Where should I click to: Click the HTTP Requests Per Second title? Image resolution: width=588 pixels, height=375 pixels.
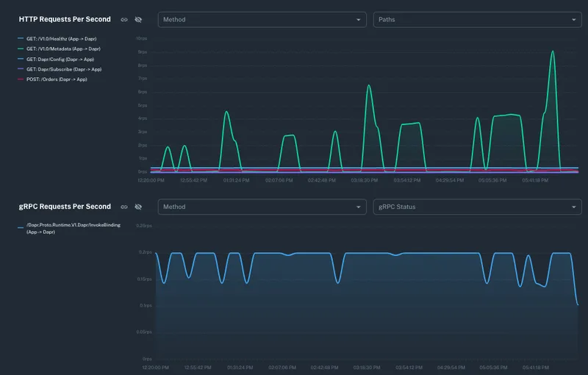click(x=65, y=20)
